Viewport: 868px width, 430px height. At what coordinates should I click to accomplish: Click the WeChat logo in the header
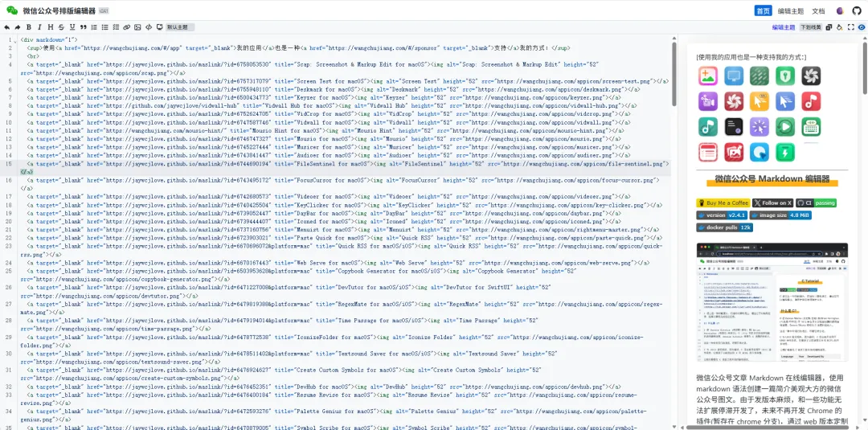pyautogui.click(x=12, y=11)
